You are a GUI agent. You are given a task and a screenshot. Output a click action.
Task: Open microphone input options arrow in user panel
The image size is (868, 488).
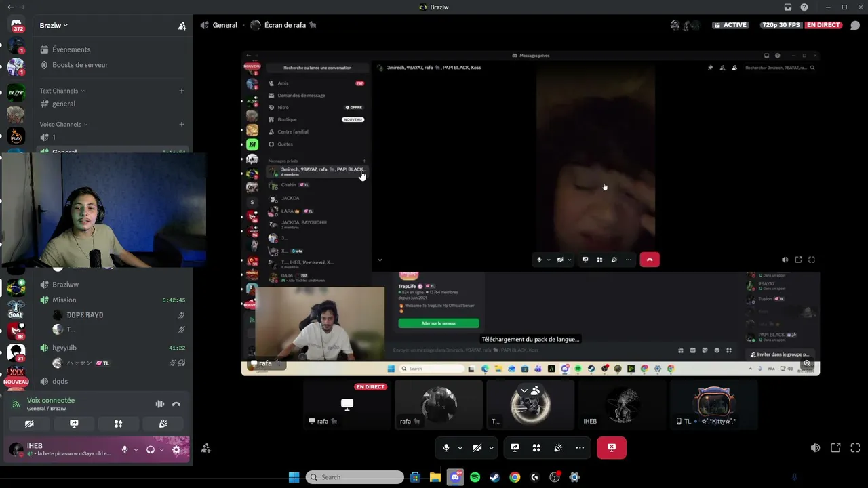pos(136,449)
